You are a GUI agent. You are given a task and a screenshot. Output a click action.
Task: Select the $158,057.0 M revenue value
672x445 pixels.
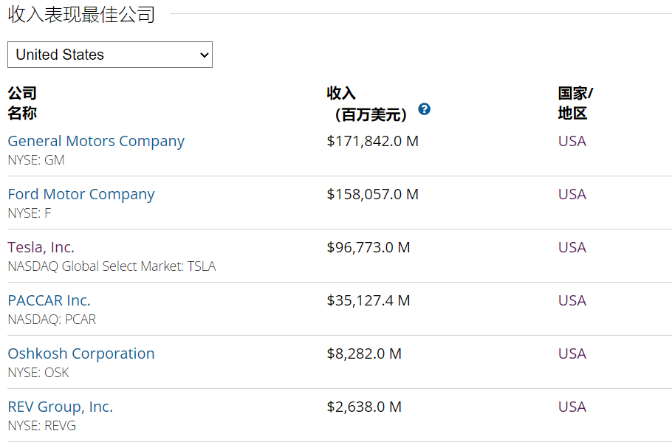(x=372, y=194)
